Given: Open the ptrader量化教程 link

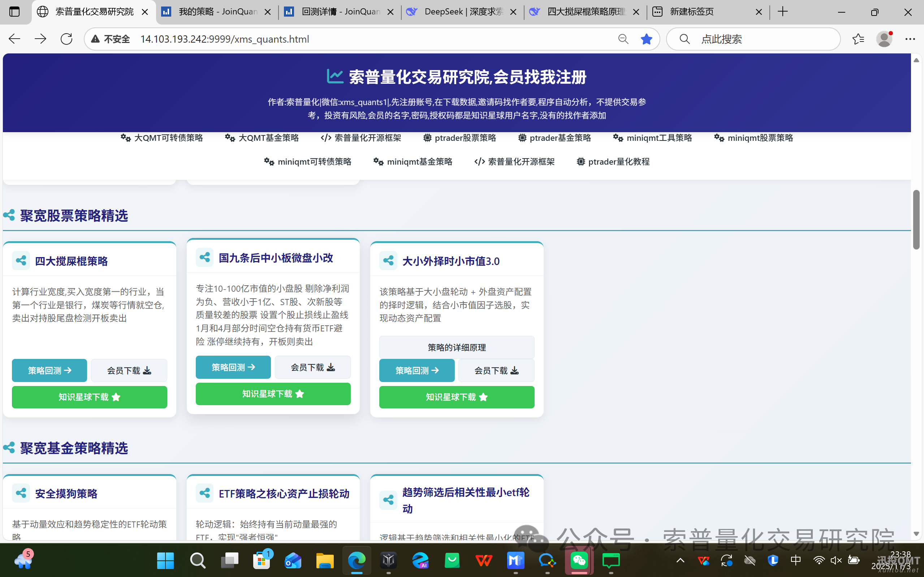Looking at the screenshot, I should [x=613, y=161].
